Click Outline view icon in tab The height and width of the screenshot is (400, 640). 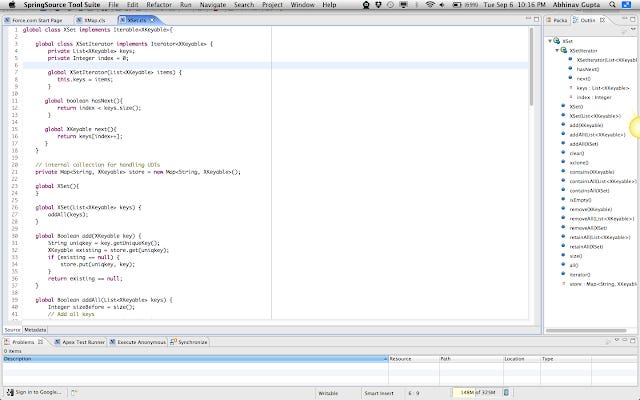pos(576,20)
